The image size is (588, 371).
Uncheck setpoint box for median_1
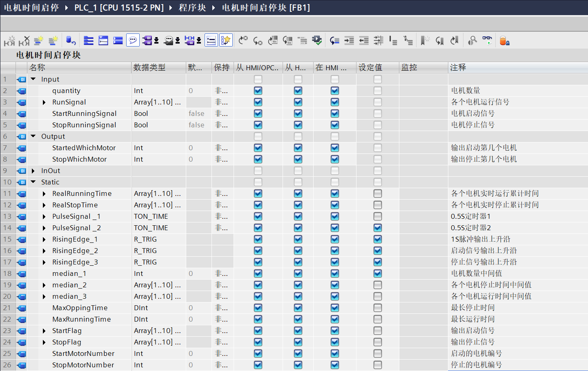(378, 273)
